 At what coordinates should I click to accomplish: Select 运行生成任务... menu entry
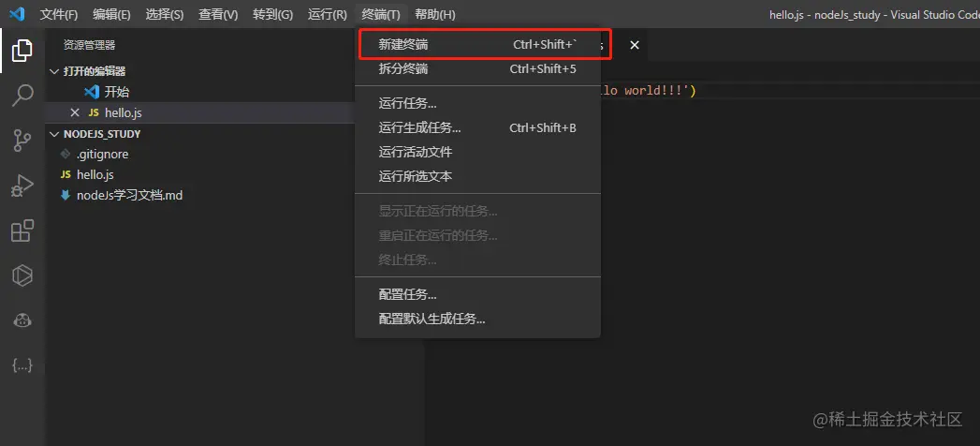(x=477, y=128)
